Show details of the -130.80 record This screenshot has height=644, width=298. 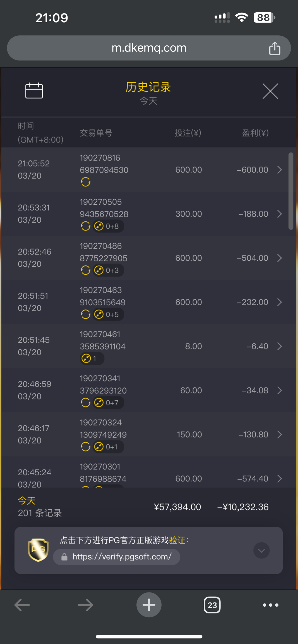click(x=279, y=434)
